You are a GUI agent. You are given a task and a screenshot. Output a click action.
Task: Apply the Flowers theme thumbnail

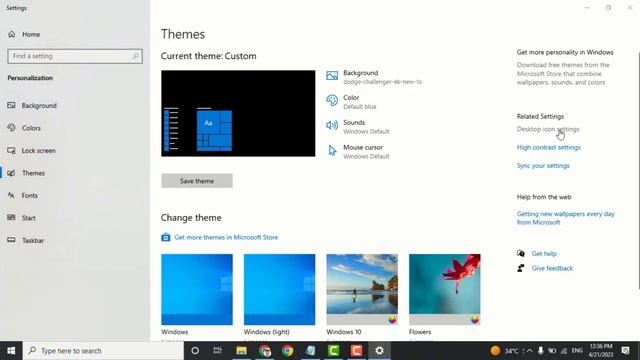(x=444, y=289)
